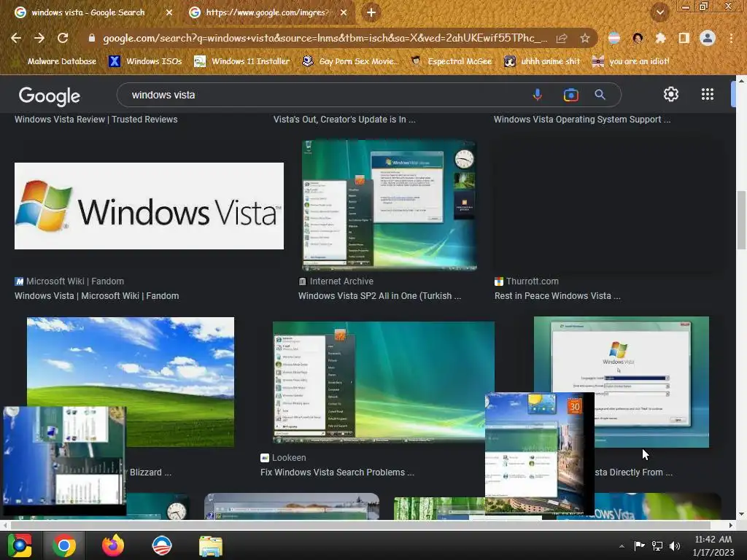Toggle the browser side panel icon
Viewport: 747px width, 560px height.
(x=684, y=38)
